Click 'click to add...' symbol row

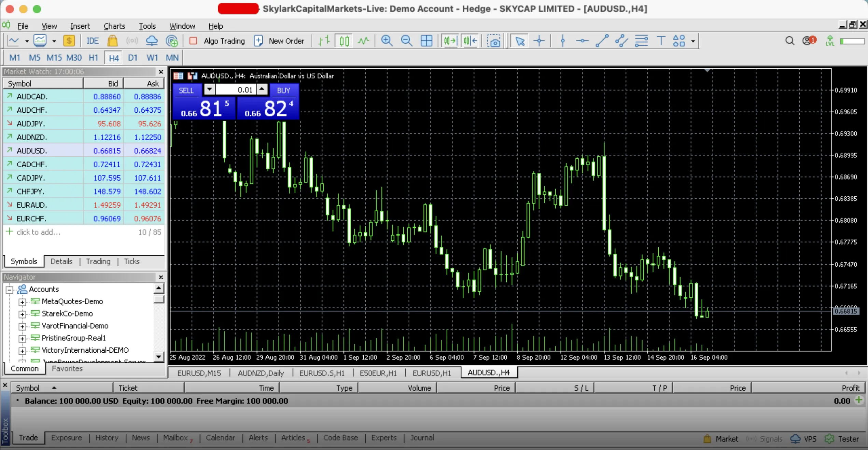coord(39,232)
